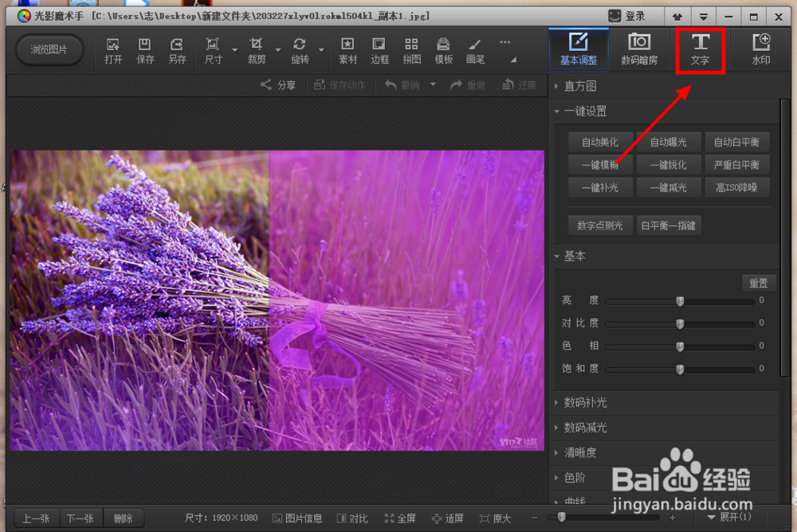
Task: Click the 饱和度 saturation slider handle
Action: [680, 370]
